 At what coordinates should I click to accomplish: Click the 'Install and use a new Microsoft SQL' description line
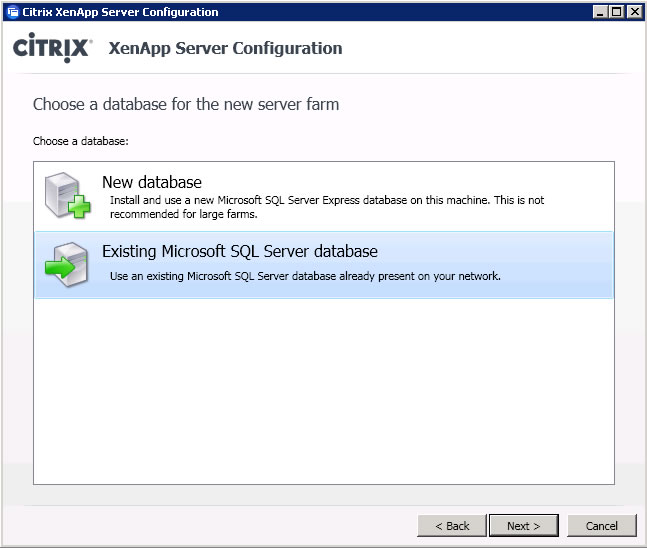[327, 200]
